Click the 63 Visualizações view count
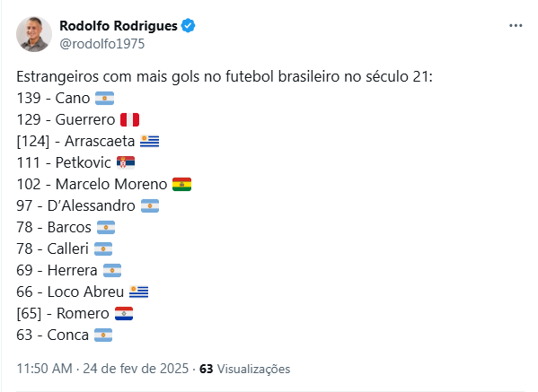Screen dimensions: 538x392 (245, 369)
